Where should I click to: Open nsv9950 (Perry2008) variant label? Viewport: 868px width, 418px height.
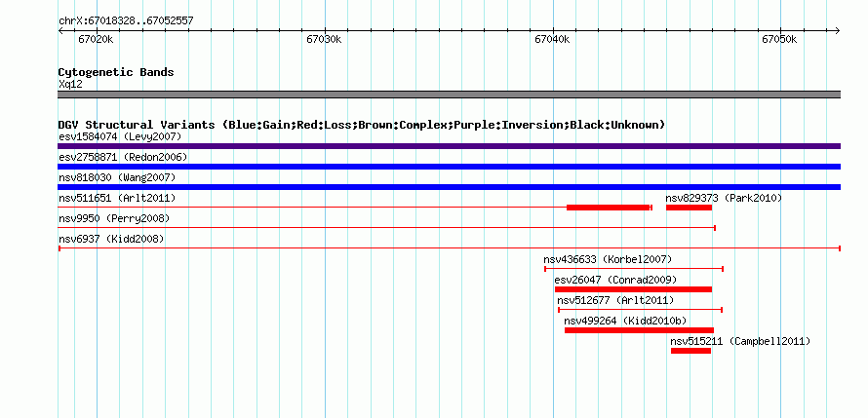tap(114, 218)
